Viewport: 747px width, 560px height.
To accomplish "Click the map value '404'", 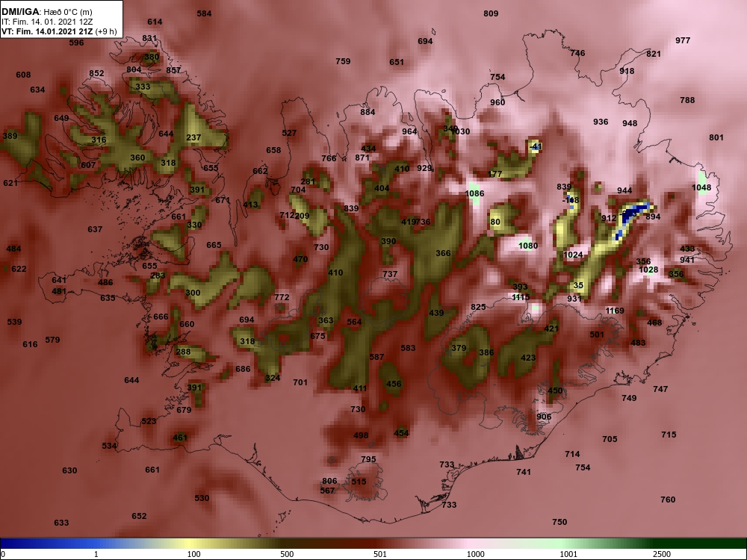I will (x=382, y=188).
